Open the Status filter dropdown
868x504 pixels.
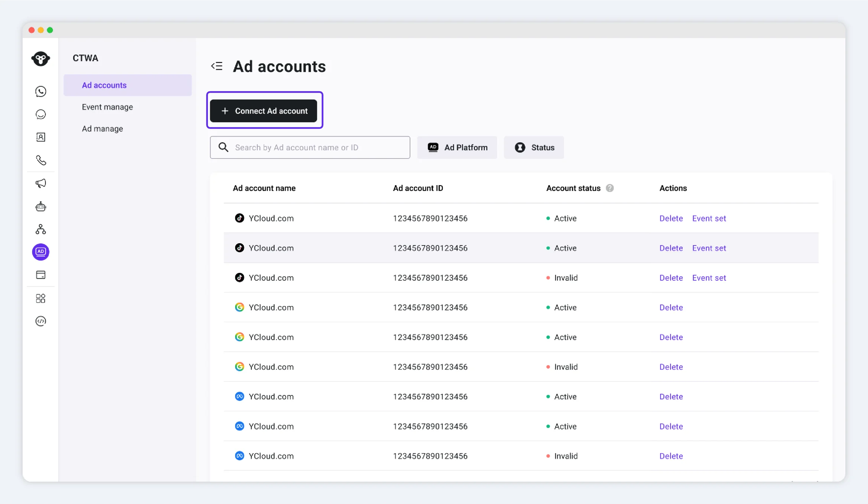point(534,148)
